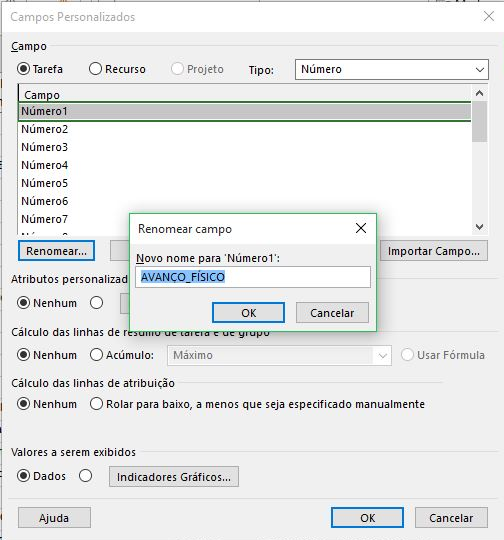Screen dimensions: 504x540
Task: Open the Indicadores Gráficos settings
Action: 174,477
